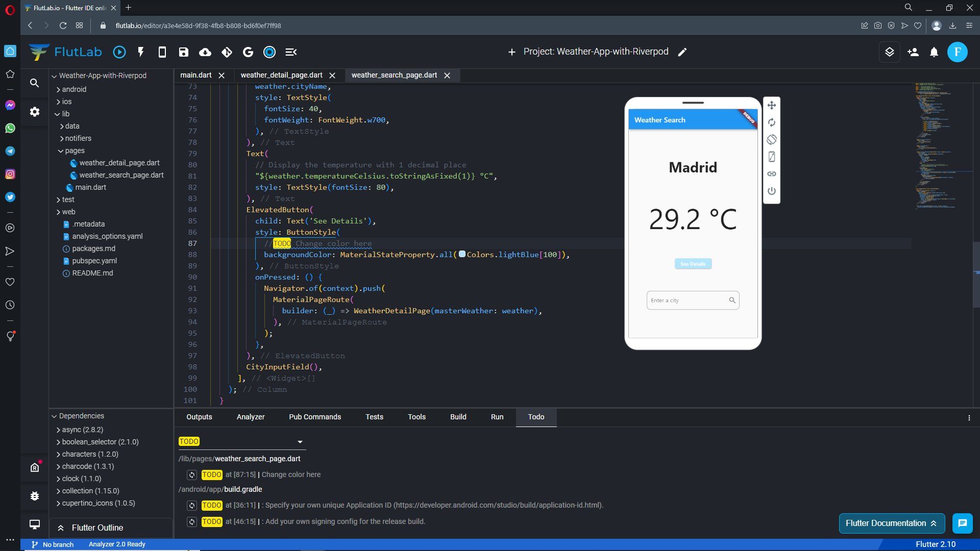Run the project with play button
The width and height of the screenshot is (980, 551).
(x=119, y=52)
